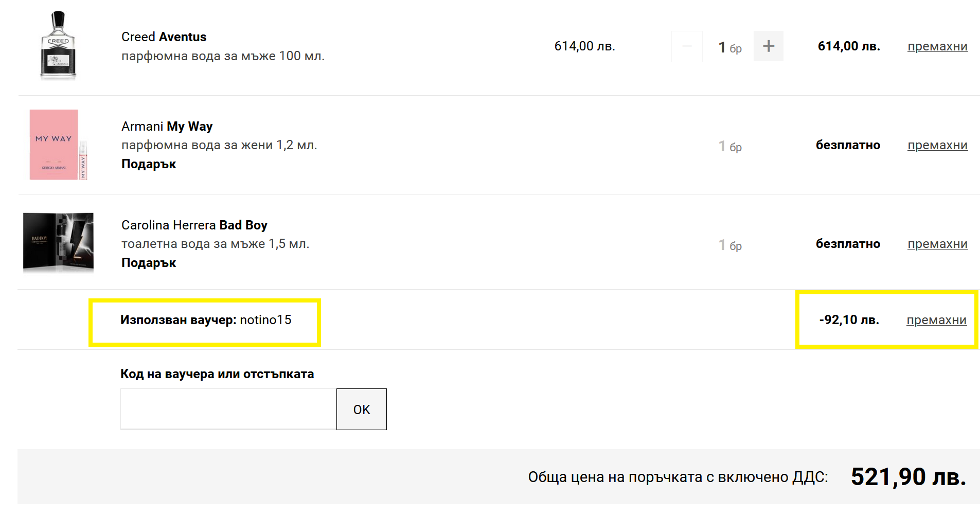Click the Подарък label under Armani My Way

tap(149, 164)
